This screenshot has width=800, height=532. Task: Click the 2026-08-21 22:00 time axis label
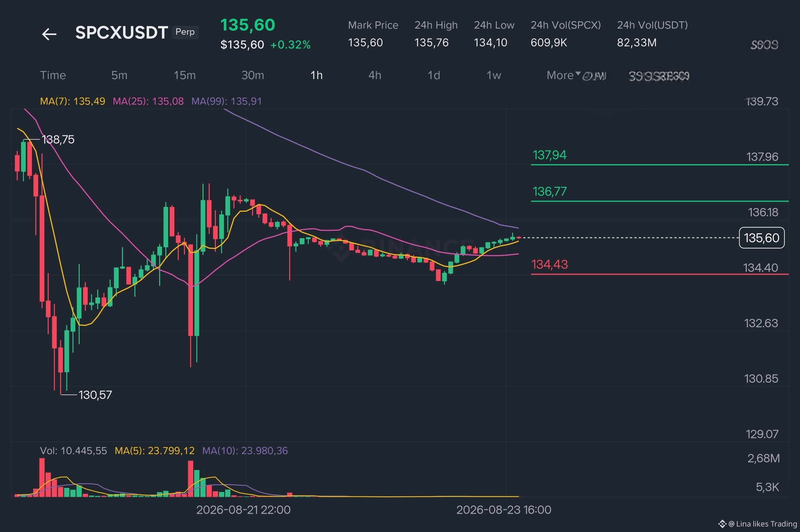point(243,510)
